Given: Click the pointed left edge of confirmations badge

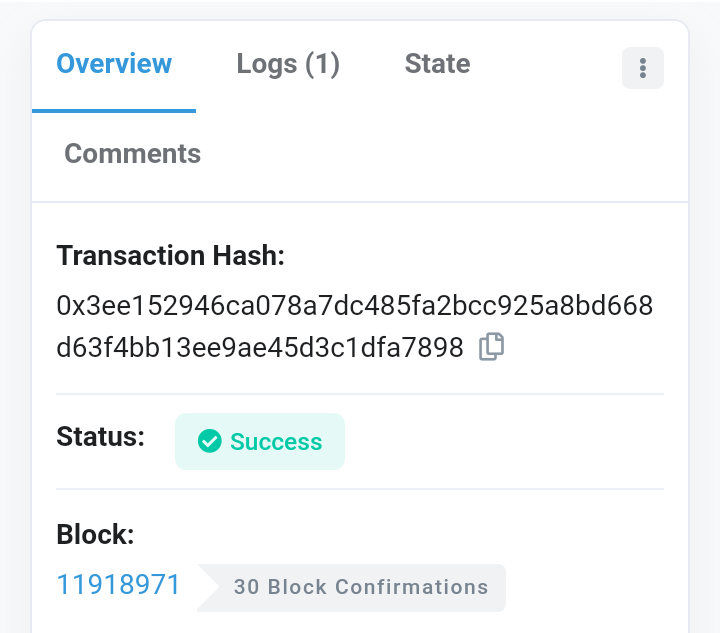Looking at the screenshot, I should (x=208, y=588).
